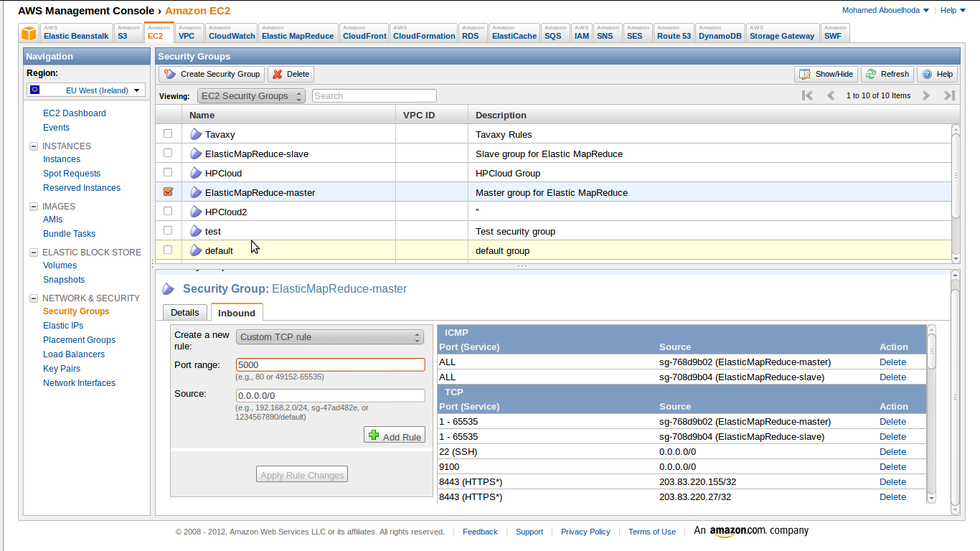The width and height of the screenshot is (980, 551).
Task: Check the HPCloud row checkbox
Action: [x=168, y=172]
